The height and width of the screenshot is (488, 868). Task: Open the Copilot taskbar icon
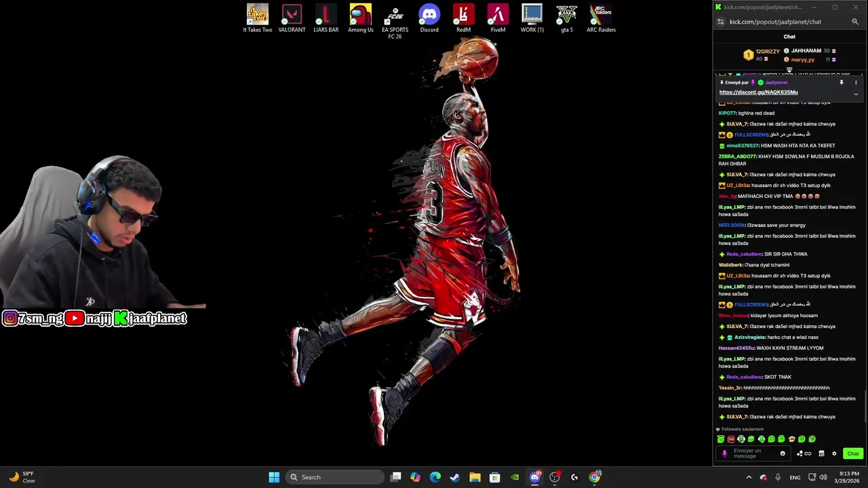click(x=415, y=477)
